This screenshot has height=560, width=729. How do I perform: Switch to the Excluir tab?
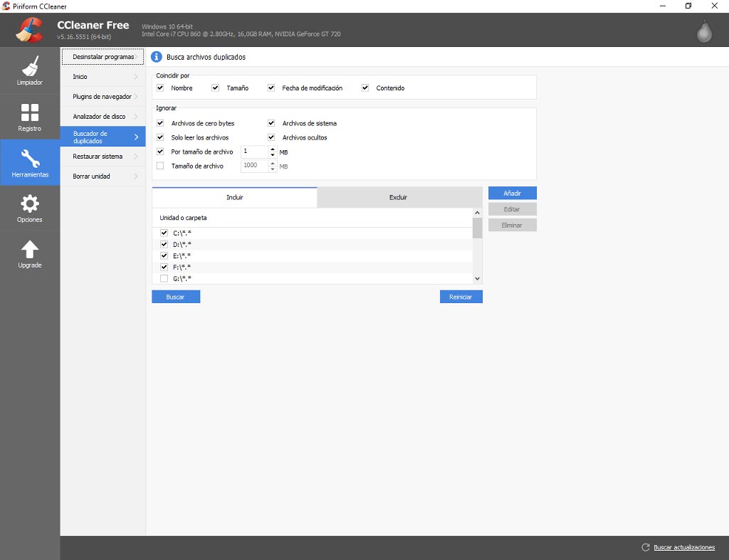[x=399, y=197]
